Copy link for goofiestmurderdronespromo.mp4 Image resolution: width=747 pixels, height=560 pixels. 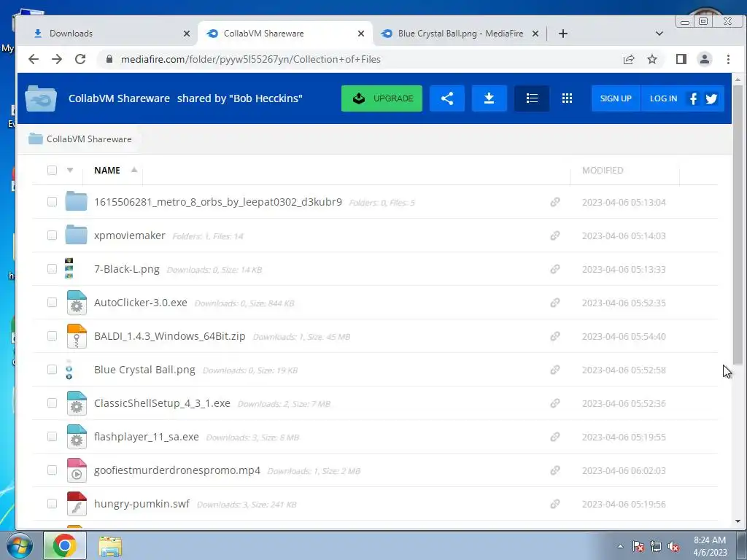pos(555,470)
